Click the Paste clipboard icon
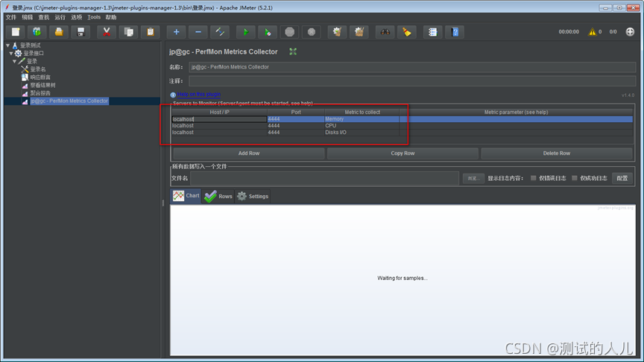The height and width of the screenshot is (362, 644). click(151, 32)
